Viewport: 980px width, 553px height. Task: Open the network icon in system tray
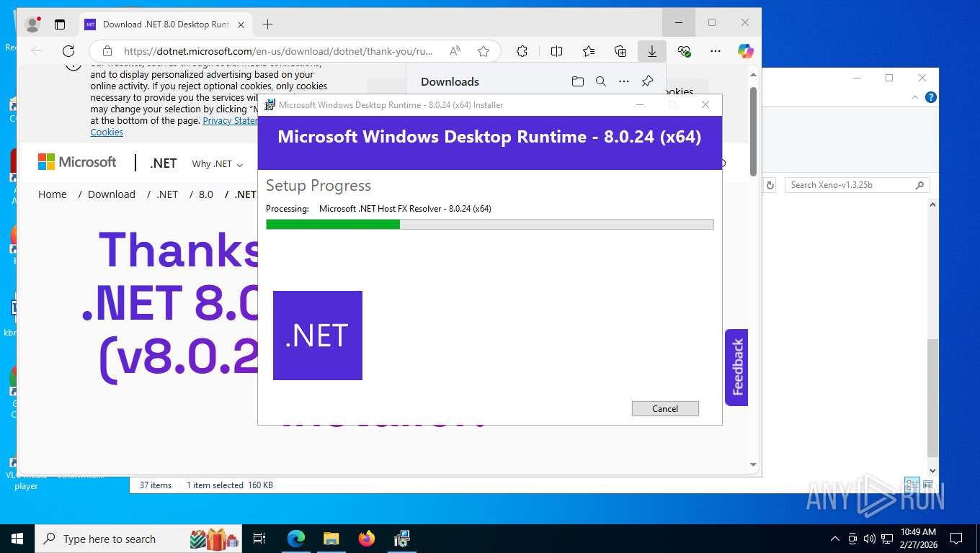point(887,539)
